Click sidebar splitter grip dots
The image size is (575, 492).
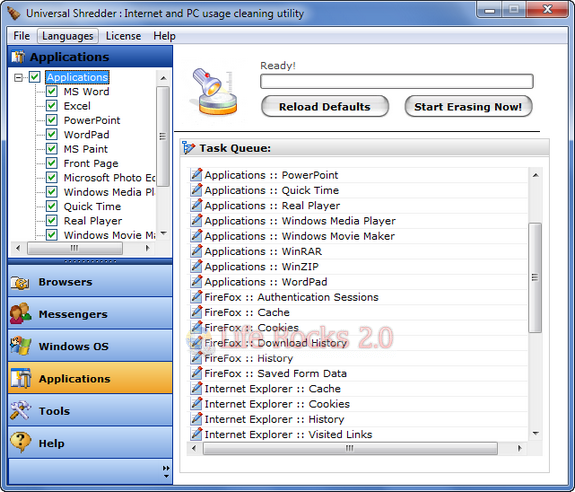tap(90, 261)
